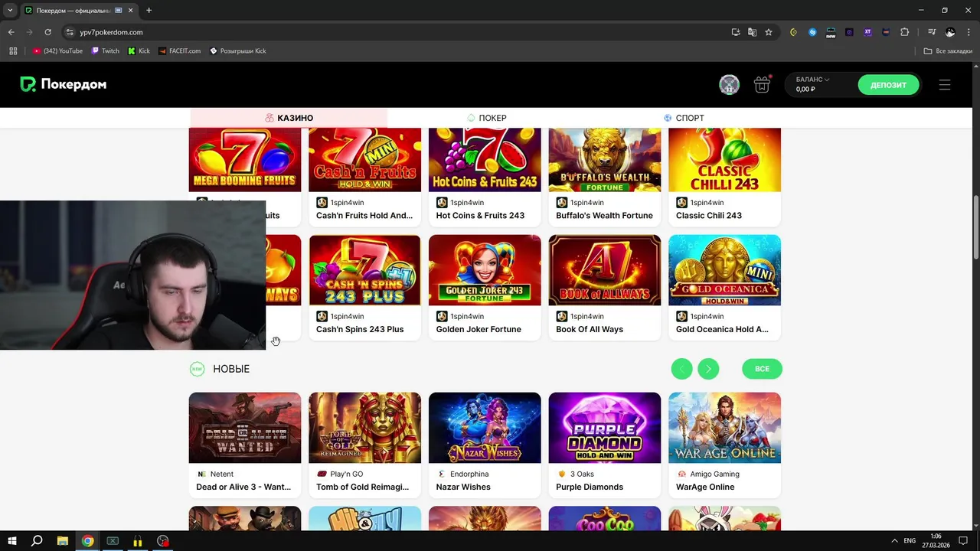Open the WarAge Online game thumbnail
The width and height of the screenshot is (980, 551).
pos(724,428)
